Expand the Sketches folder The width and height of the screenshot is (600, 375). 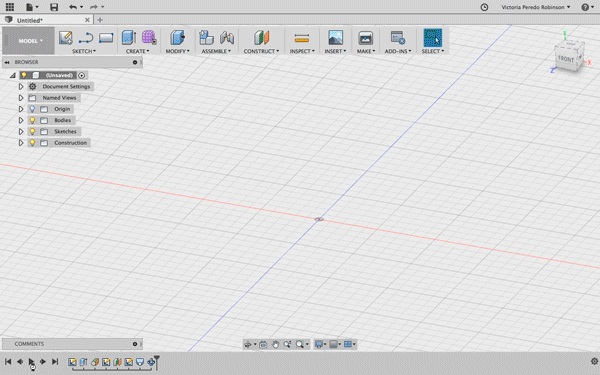coord(21,131)
